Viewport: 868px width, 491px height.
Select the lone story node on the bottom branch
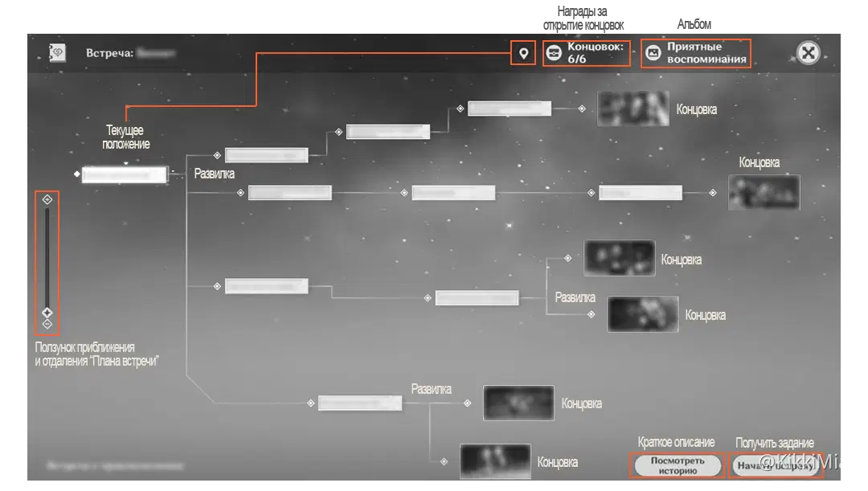pyautogui.click(x=359, y=403)
